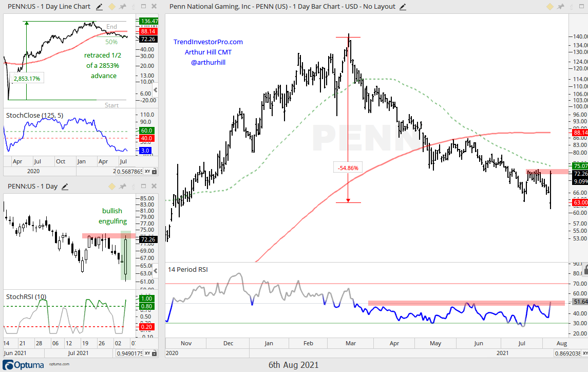The width and height of the screenshot is (588, 372).
Task: Click the StochRSI (10) indicator label
Action: coord(26,297)
